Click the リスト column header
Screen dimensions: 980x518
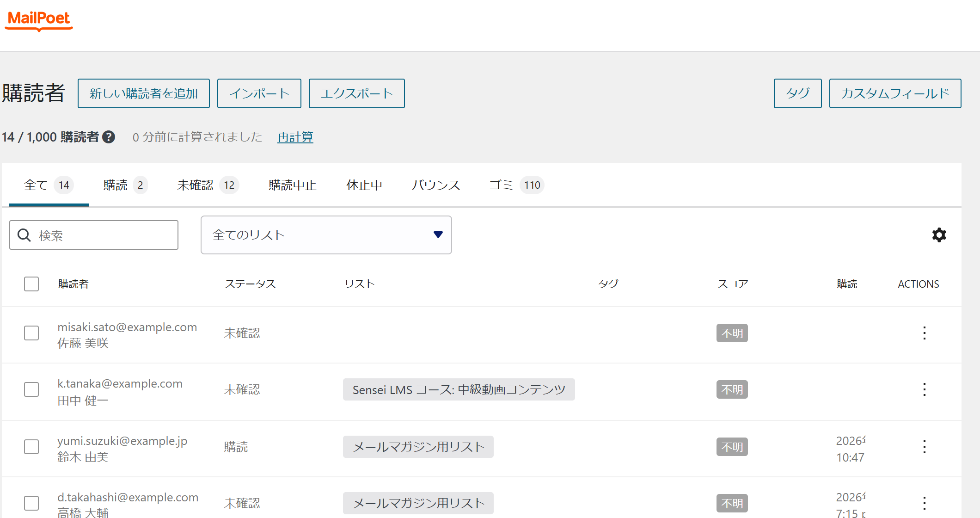pyautogui.click(x=360, y=284)
